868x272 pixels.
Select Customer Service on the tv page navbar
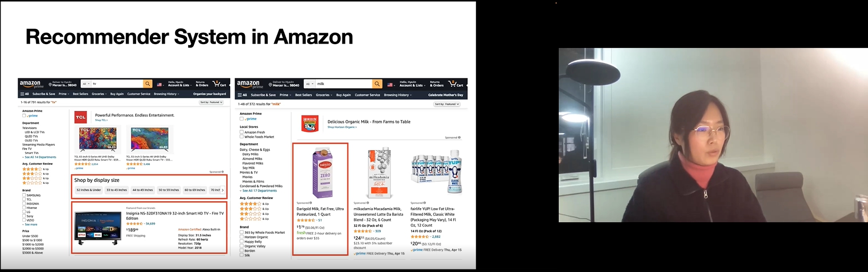pos(139,94)
